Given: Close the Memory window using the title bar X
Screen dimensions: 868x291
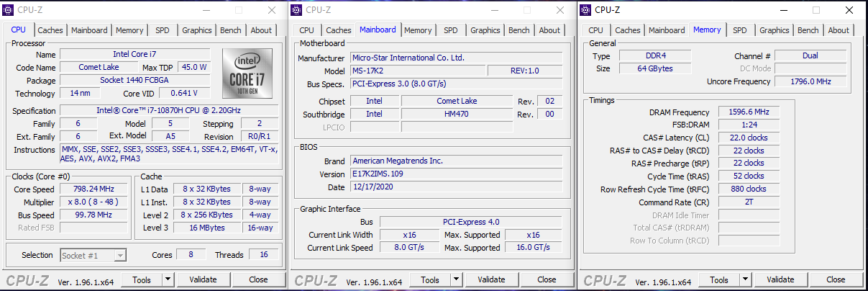Looking at the screenshot, I should [849, 10].
